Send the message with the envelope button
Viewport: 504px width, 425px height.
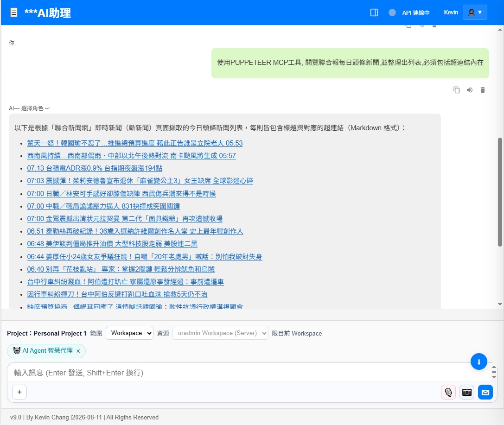click(x=485, y=392)
